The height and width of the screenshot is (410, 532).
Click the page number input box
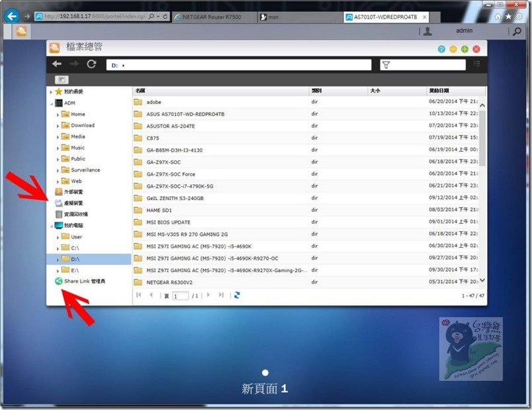coord(180,296)
